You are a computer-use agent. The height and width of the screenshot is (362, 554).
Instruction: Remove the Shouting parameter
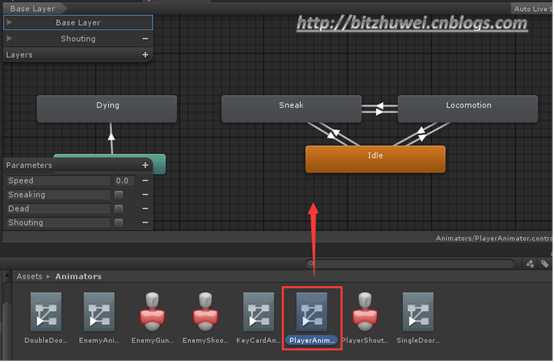pos(145,222)
